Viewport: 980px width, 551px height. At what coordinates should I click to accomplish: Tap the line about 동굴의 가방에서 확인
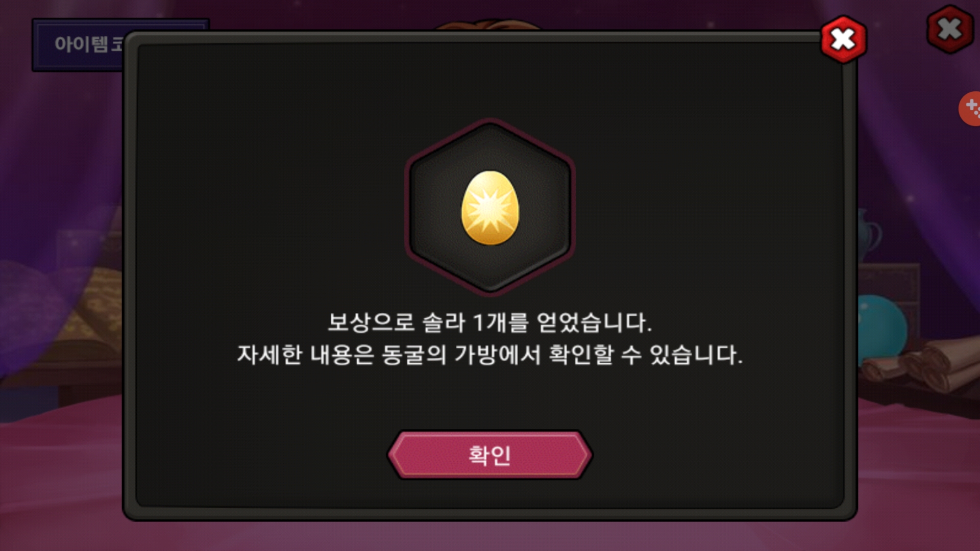(489, 355)
